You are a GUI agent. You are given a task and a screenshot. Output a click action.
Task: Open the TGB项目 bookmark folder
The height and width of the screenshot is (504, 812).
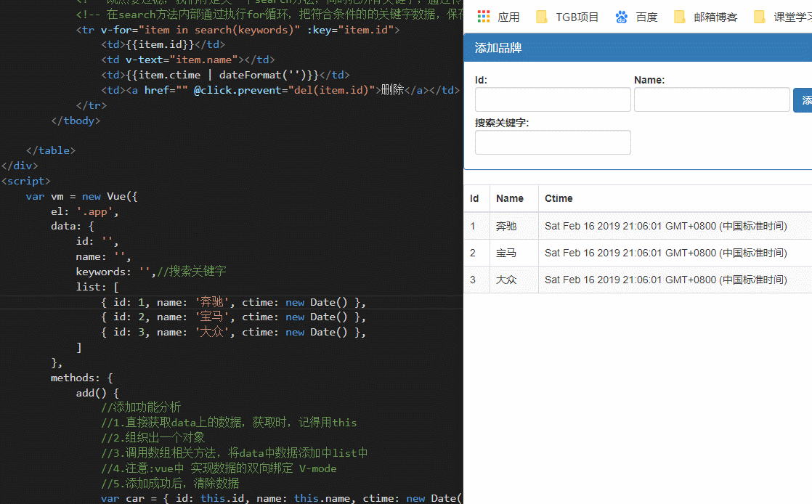coord(567,17)
